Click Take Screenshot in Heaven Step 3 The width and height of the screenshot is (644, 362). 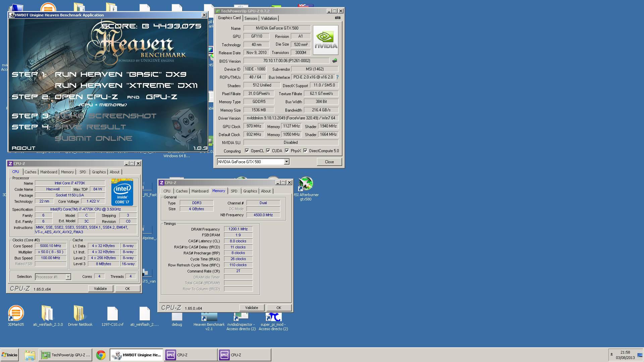106,116
